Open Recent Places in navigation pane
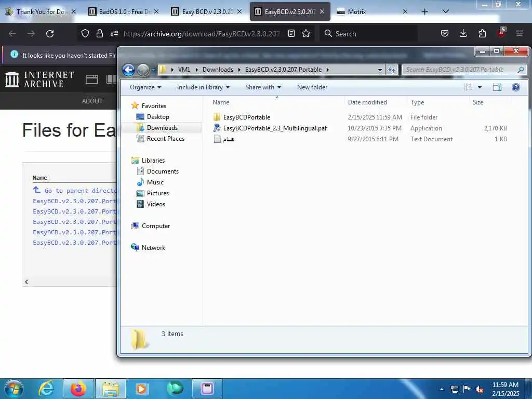The image size is (532, 399). point(166,138)
